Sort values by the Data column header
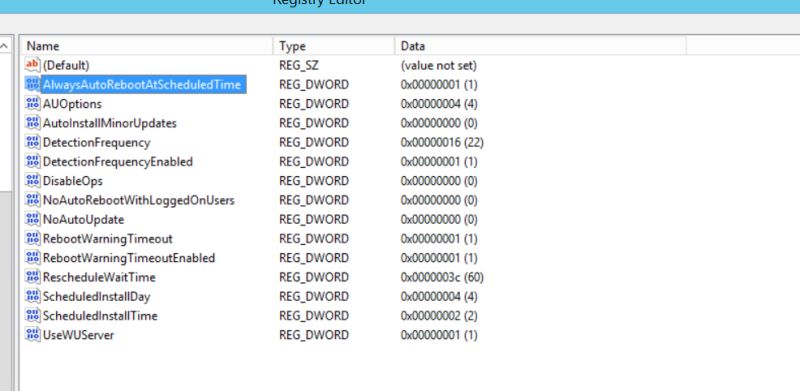800x391 pixels. [x=540, y=46]
